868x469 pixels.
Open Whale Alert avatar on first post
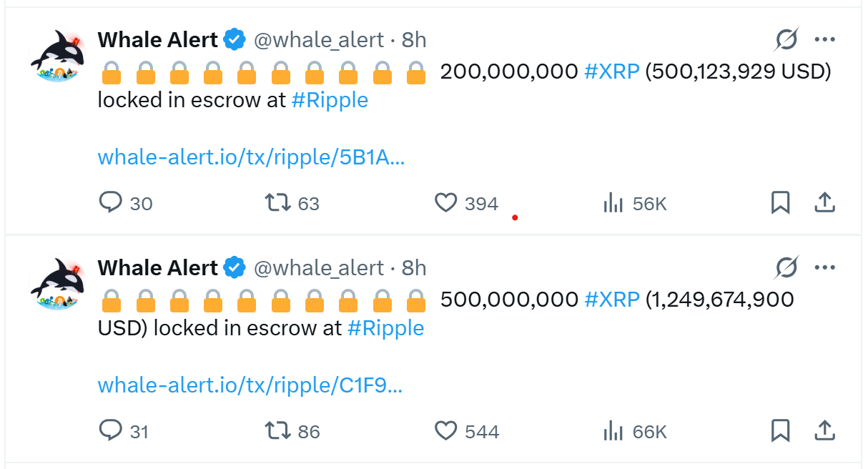[57, 57]
